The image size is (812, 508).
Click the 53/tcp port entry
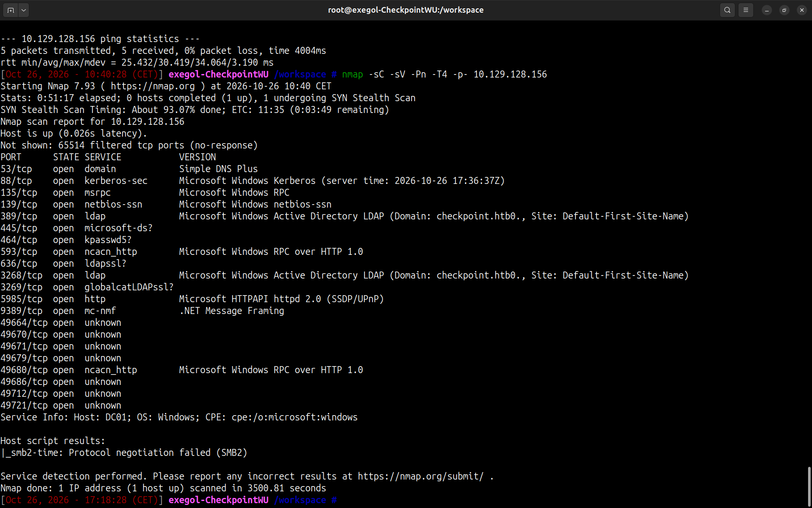click(x=16, y=169)
